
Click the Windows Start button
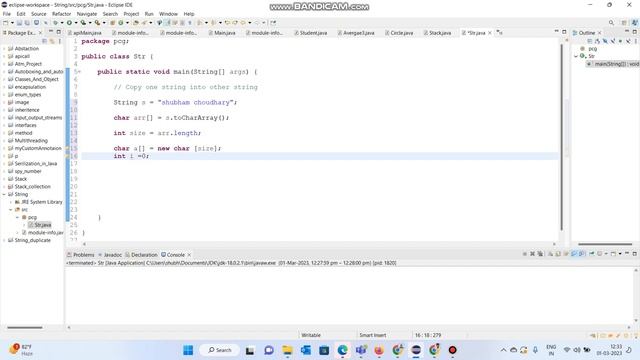188,350
